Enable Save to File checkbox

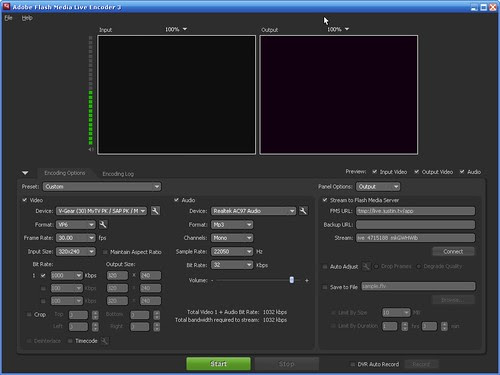click(325, 287)
